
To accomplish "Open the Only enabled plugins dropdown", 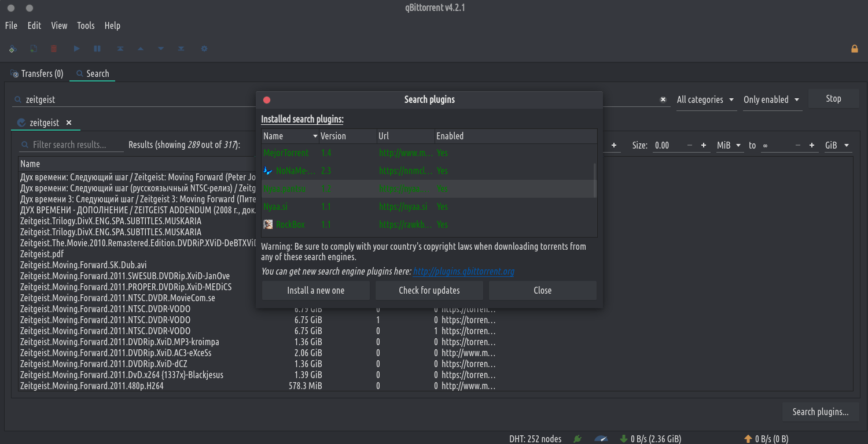I will click(x=772, y=99).
